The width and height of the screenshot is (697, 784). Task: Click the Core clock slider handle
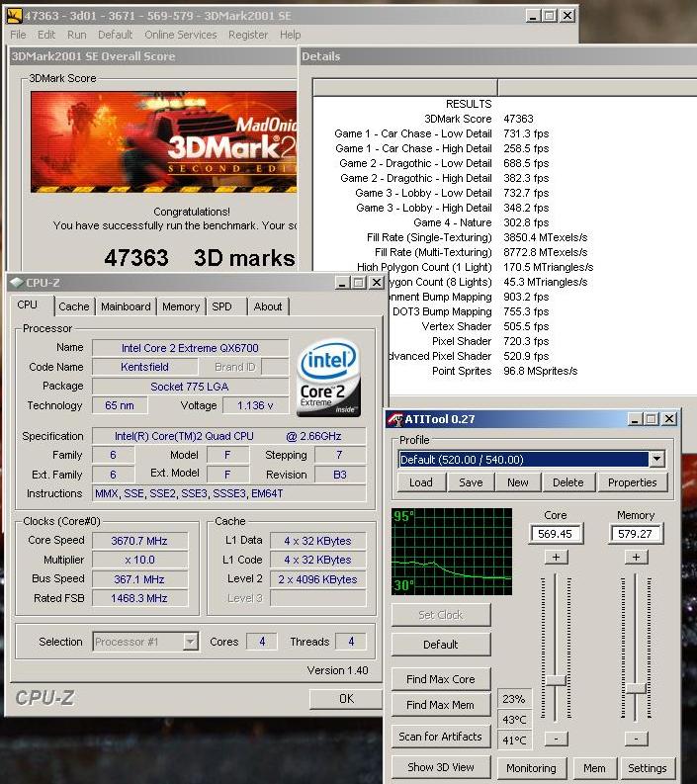(x=556, y=680)
